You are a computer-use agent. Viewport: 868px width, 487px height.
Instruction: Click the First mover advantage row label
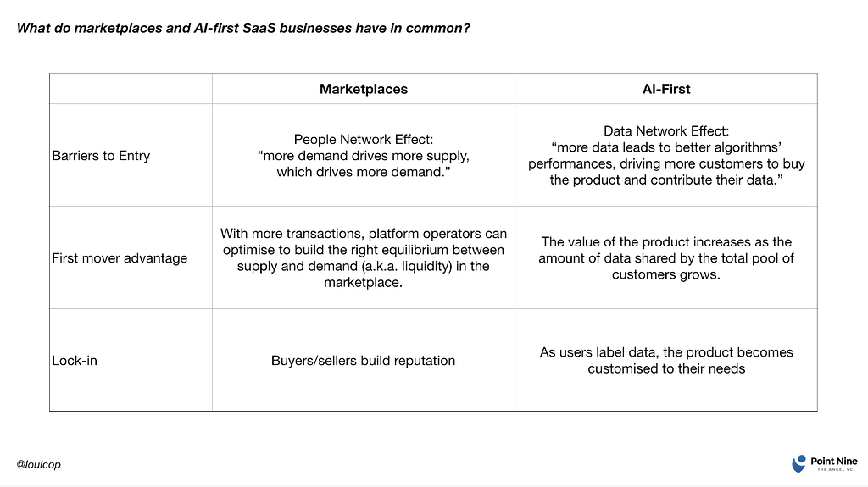120,257
